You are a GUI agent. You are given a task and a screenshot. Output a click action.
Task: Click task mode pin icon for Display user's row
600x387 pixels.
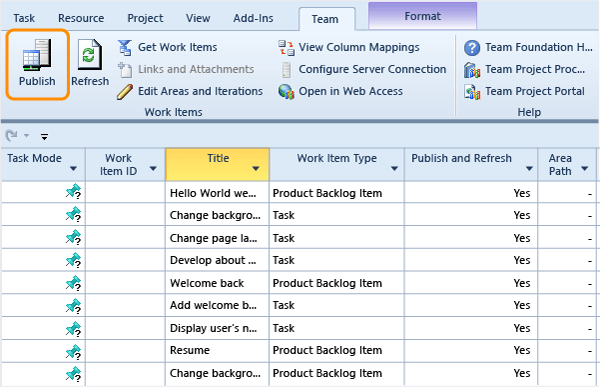coord(73,329)
